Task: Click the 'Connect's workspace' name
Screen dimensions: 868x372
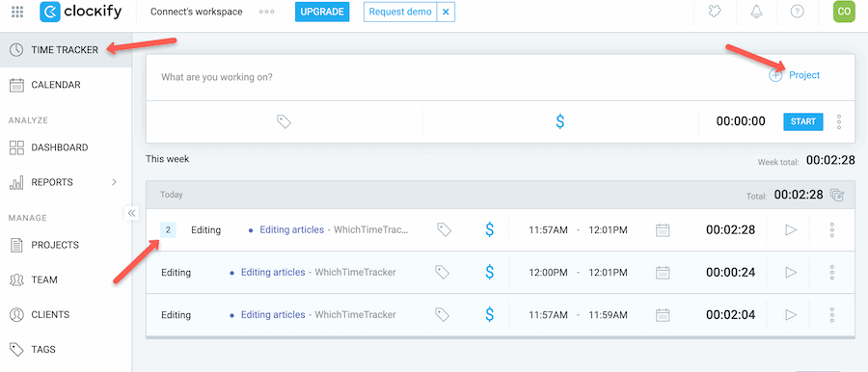Action: (197, 12)
